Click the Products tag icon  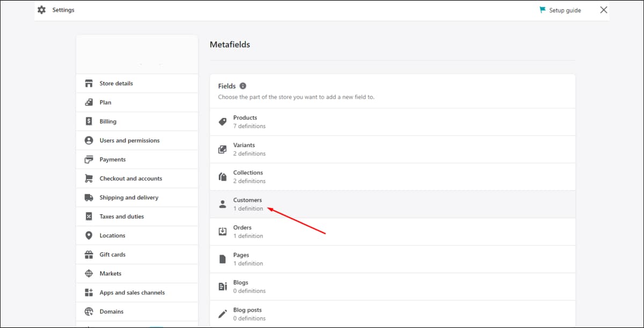coord(223,122)
